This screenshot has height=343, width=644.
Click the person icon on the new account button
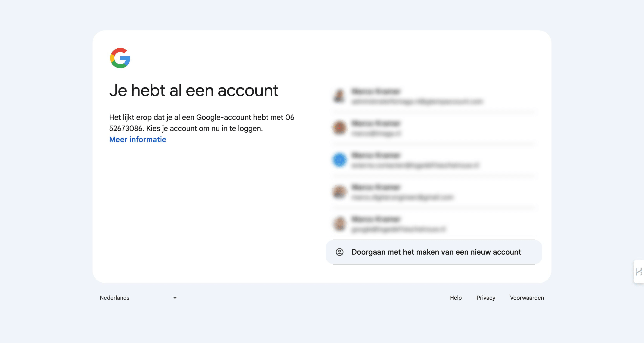340,252
